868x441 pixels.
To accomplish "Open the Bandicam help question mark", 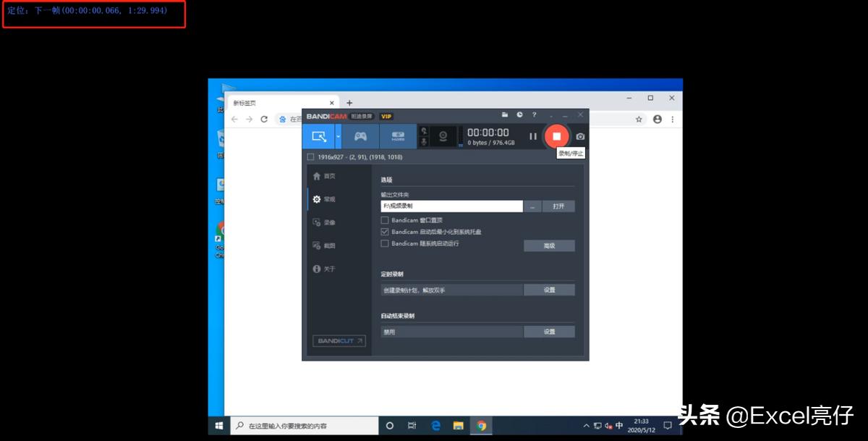I will click(x=535, y=115).
